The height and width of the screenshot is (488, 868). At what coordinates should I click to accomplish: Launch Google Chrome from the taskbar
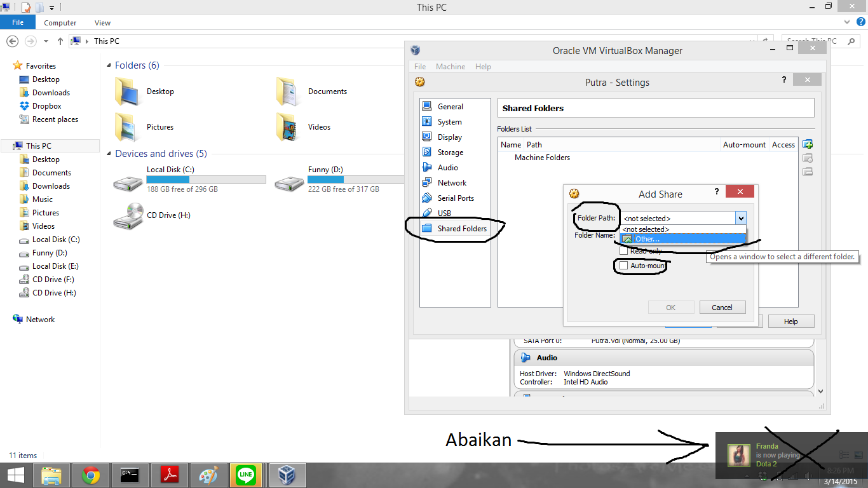[x=91, y=475]
